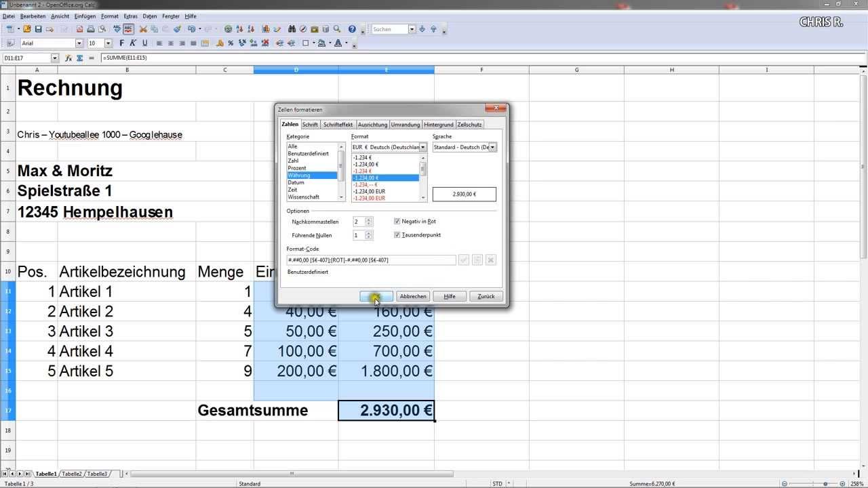The width and height of the screenshot is (868, 488).
Task: Switch to the Umrandung tab
Action: 405,125
